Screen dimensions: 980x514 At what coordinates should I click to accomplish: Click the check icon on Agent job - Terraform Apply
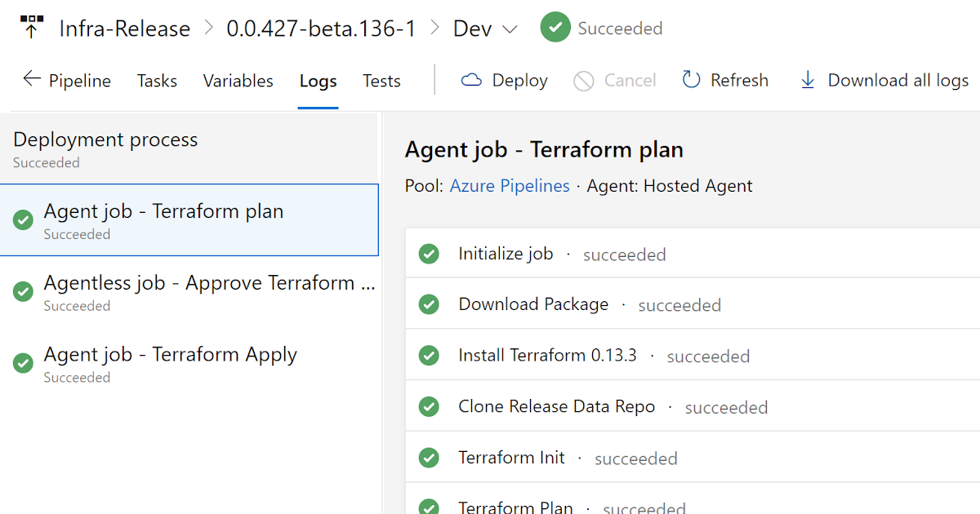tap(23, 363)
